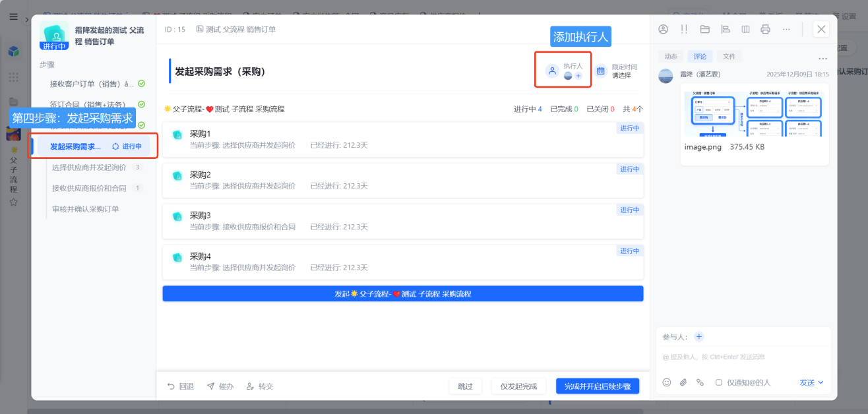Viewport: 868px width, 414px height.
Task: Check the 仅通知@的人 checkbox
Action: tap(719, 382)
